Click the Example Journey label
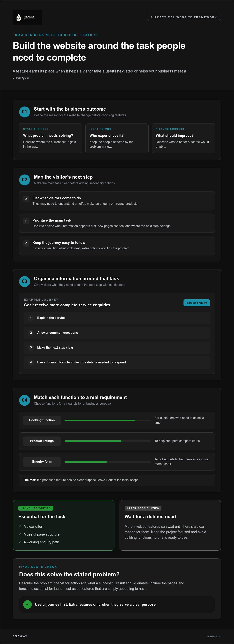Screen dimensions: 234x644 click(x=41, y=300)
